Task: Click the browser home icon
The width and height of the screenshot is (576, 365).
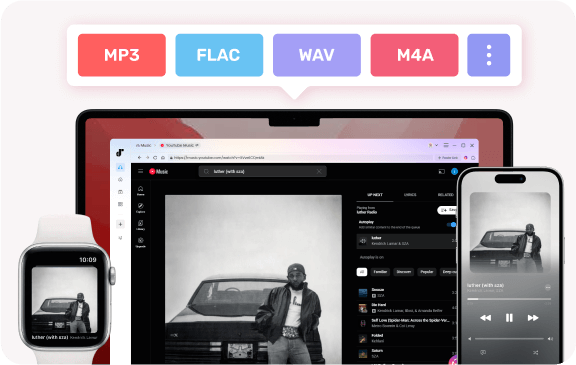Action: [163, 158]
